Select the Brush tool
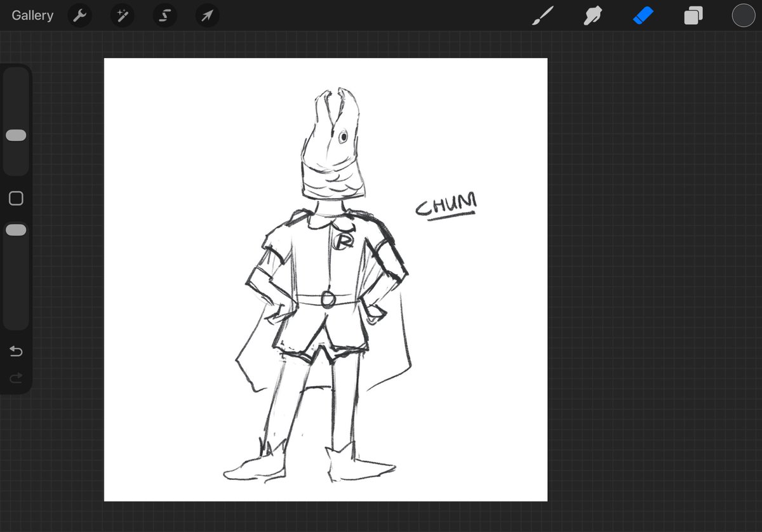The height and width of the screenshot is (532, 762). pos(542,16)
